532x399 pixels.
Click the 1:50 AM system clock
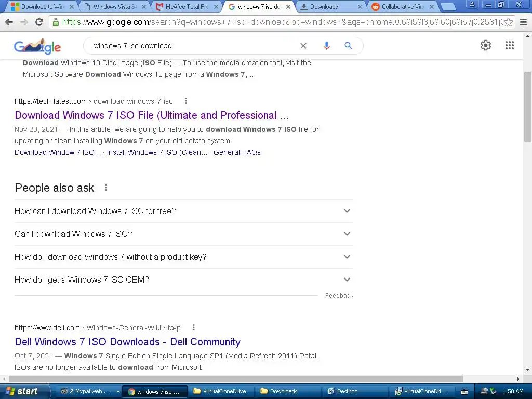513,391
